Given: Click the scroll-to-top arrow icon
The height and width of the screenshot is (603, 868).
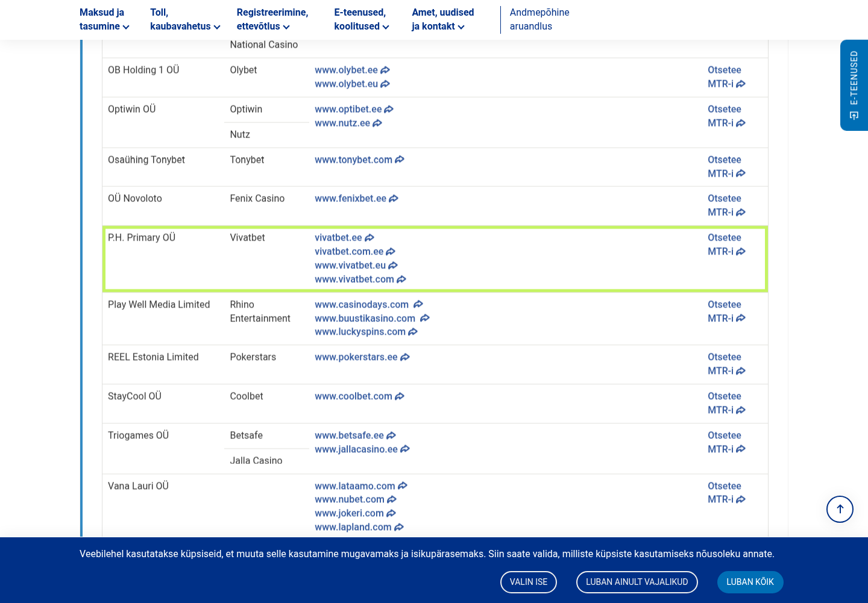Looking at the screenshot, I should (840, 509).
